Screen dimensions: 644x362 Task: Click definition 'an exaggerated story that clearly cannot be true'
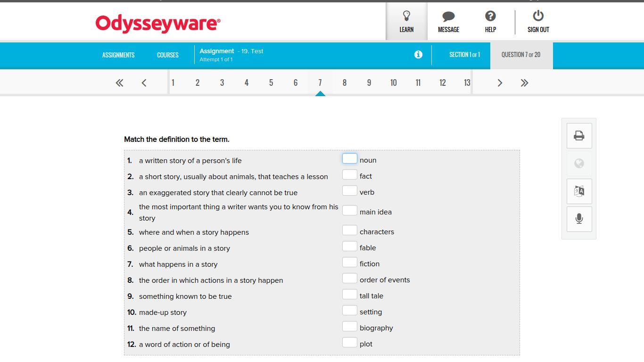click(x=218, y=193)
